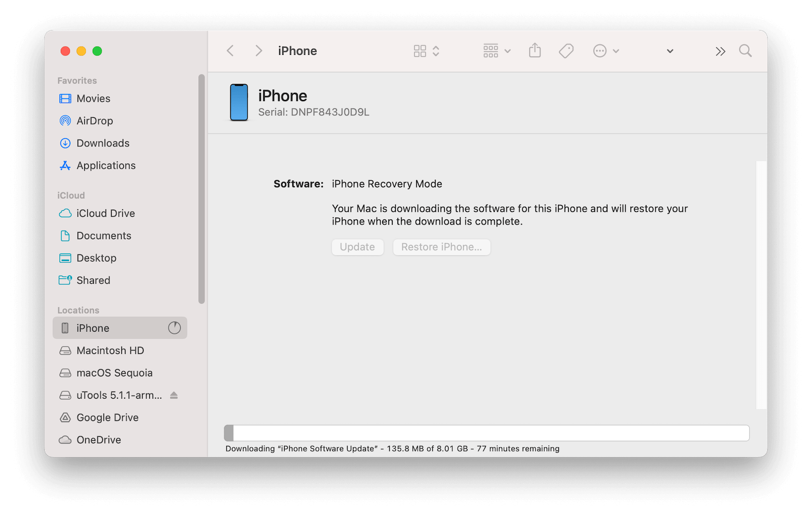This screenshot has width=812, height=516.
Task: Open the group-by options icon
Action: pos(491,51)
